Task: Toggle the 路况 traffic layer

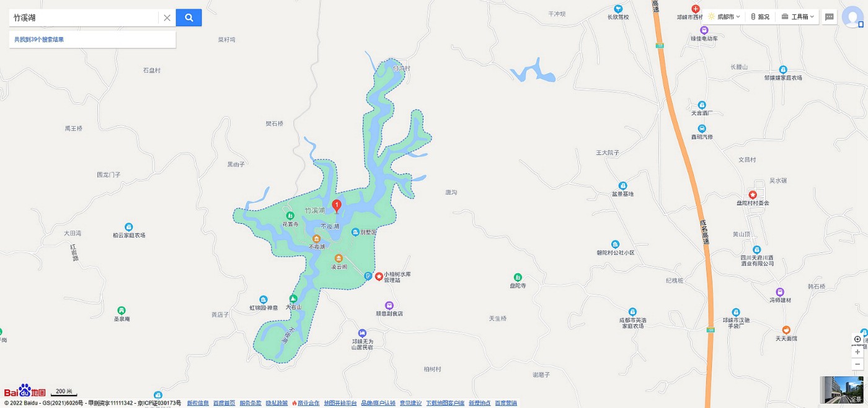Action: 759,17
